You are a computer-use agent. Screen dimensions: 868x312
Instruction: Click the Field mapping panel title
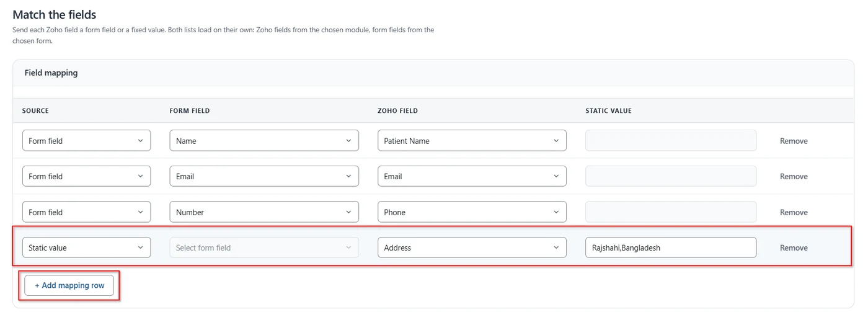pos(51,73)
